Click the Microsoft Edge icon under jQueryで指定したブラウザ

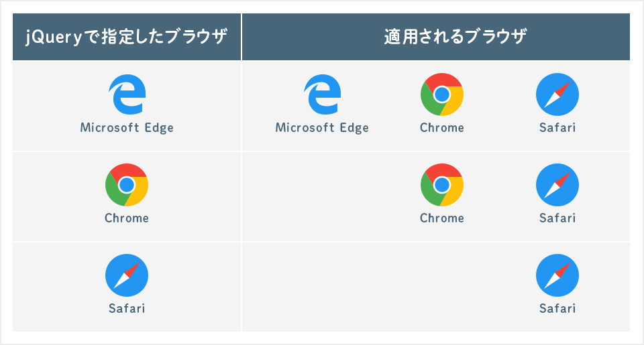127,94
